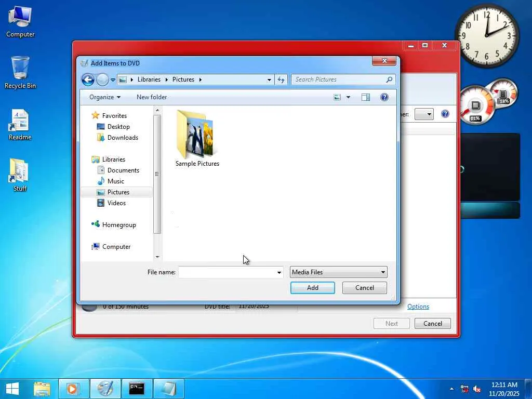Image resolution: width=532 pixels, height=399 pixels.
Task: Click navigation pane scroll up arrow
Action: (157, 110)
